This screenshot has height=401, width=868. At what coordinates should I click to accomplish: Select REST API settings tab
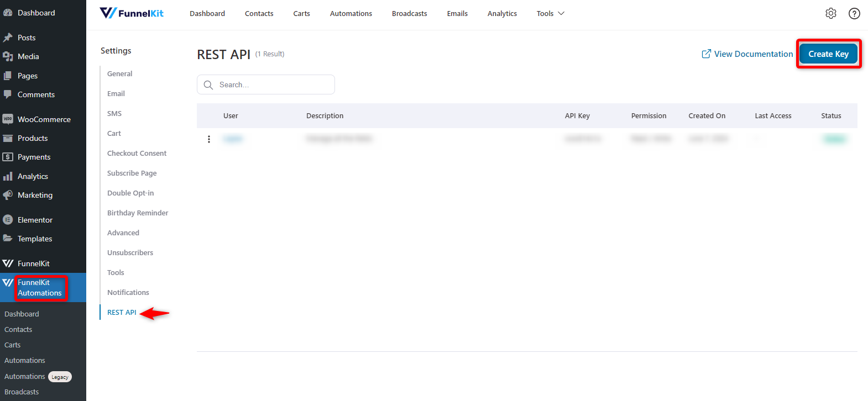[122, 312]
